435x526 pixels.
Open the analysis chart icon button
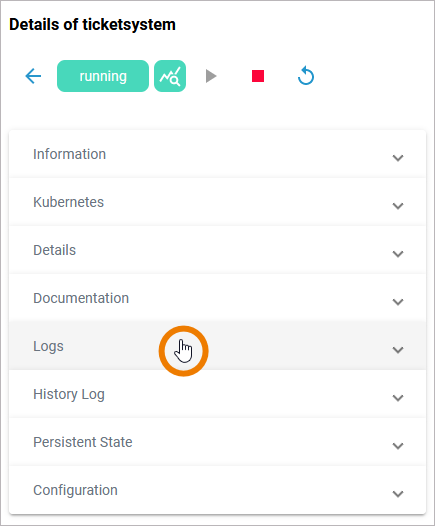[170, 76]
